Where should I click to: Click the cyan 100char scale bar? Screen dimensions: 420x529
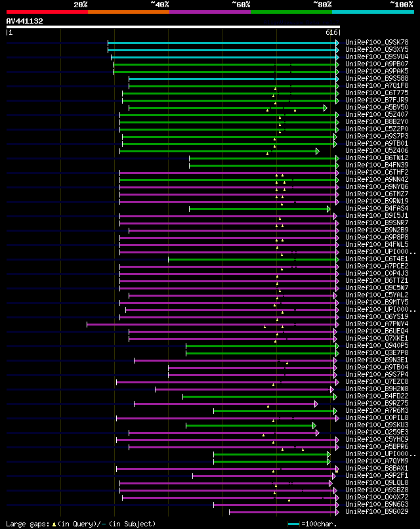(293, 524)
